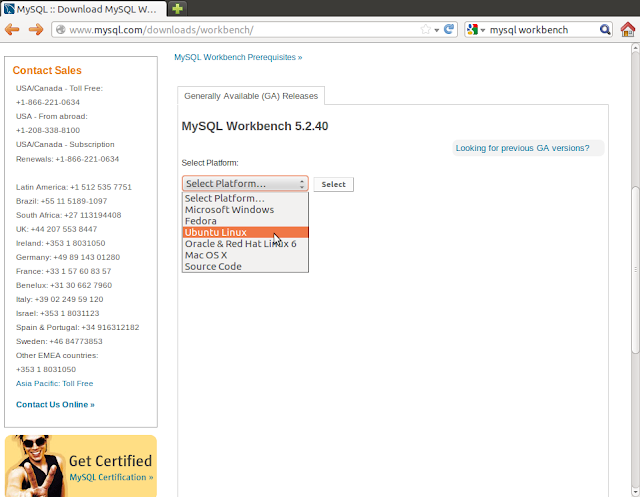This screenshot has height=497, width=640.
Task: Choose Source Code from platform list
Action: [245, 266]
